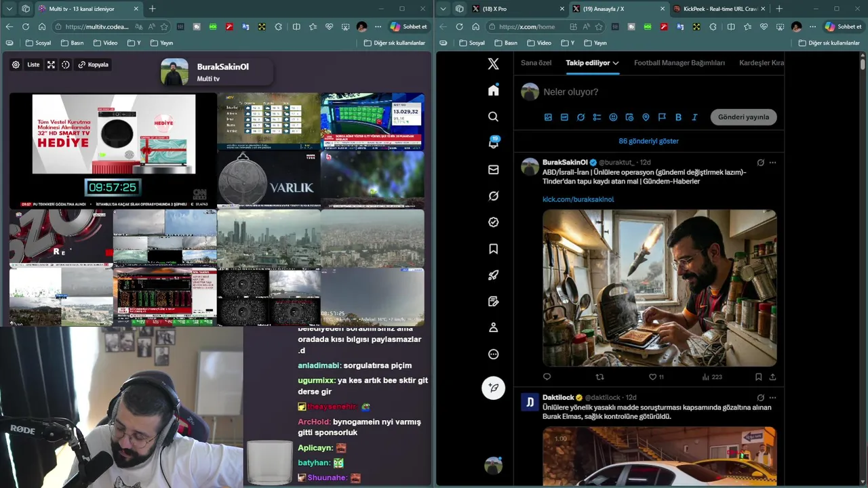868x488 pixels.
Task: Open bookmarks icon in X sidebar
Action: pyautogui.click(x=493, y=249)
